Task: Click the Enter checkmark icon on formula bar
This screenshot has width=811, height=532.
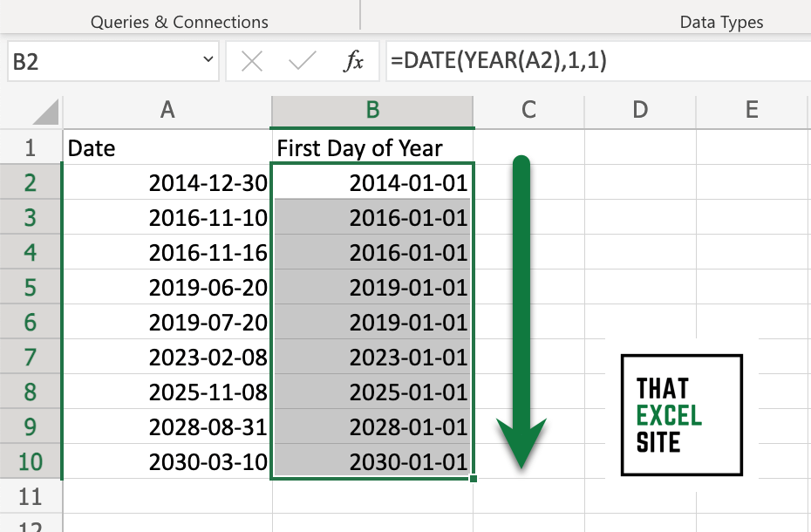Action: 304,61
